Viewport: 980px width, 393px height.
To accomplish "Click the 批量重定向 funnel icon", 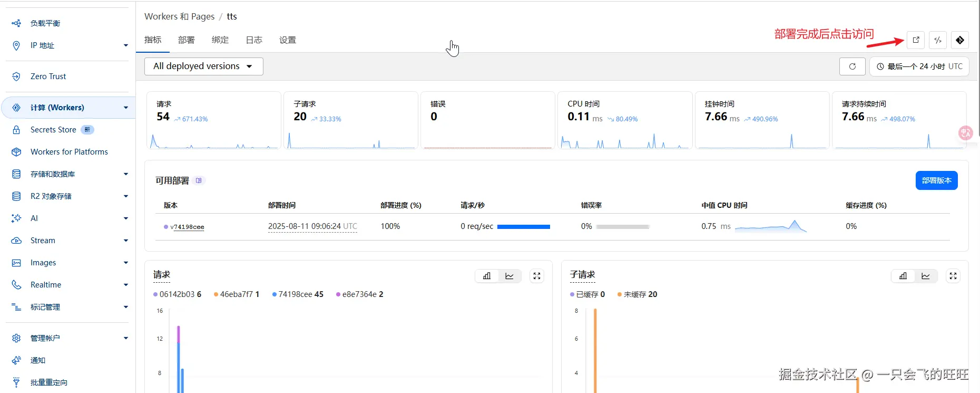I will coord(16,382).
